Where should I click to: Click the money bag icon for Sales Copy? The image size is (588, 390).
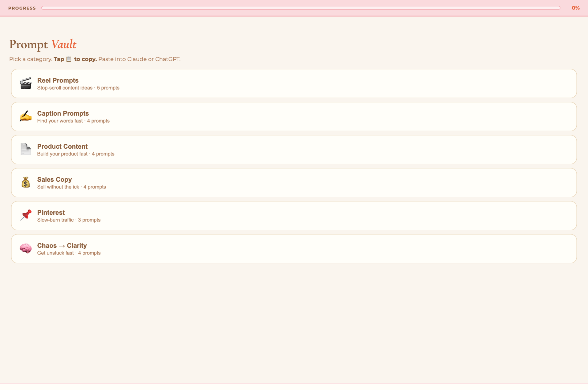coord(26,182)
